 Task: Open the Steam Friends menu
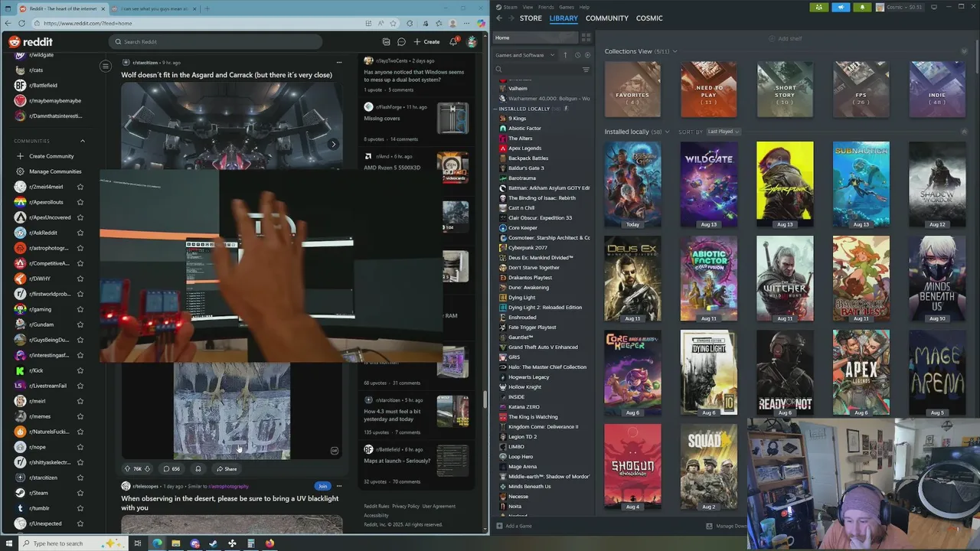(547, 7)
